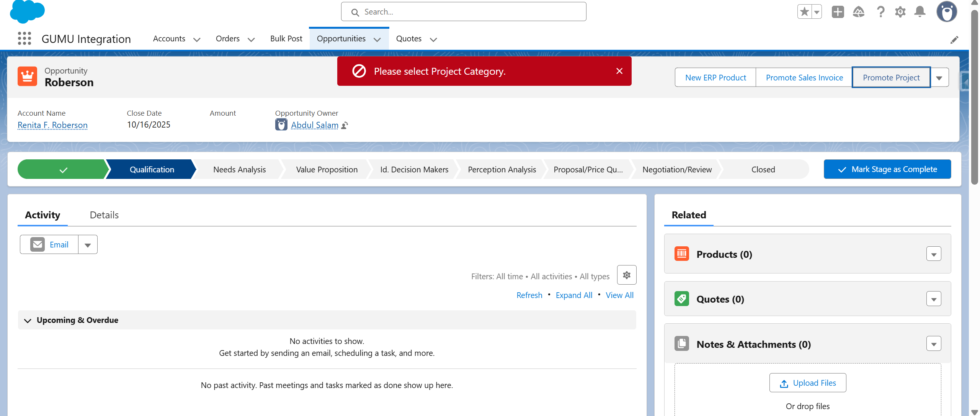Open the Notifications bell
The image size is (980, 416).
(920, 12)
